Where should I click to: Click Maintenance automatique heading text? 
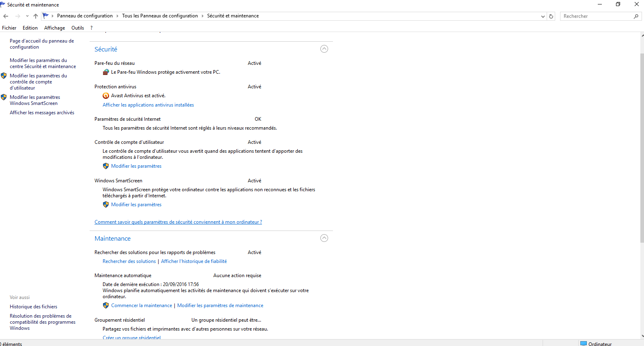(x=123, y=276)
